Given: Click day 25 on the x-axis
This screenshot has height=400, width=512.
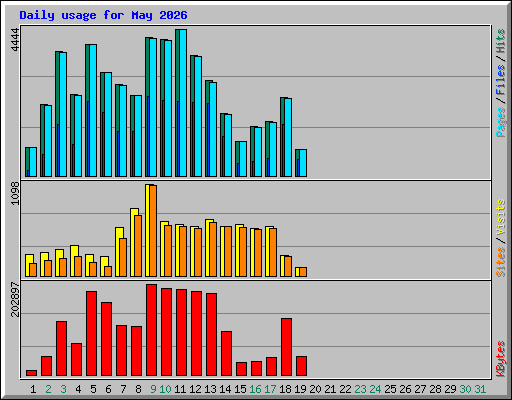Looking at the screenshot, I should point(390,389).
